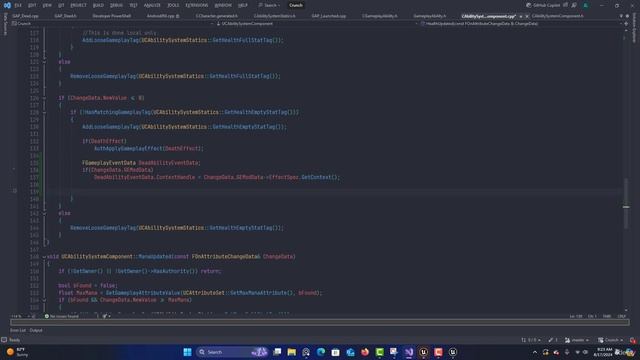Open the Tools menu

(173, 5)
